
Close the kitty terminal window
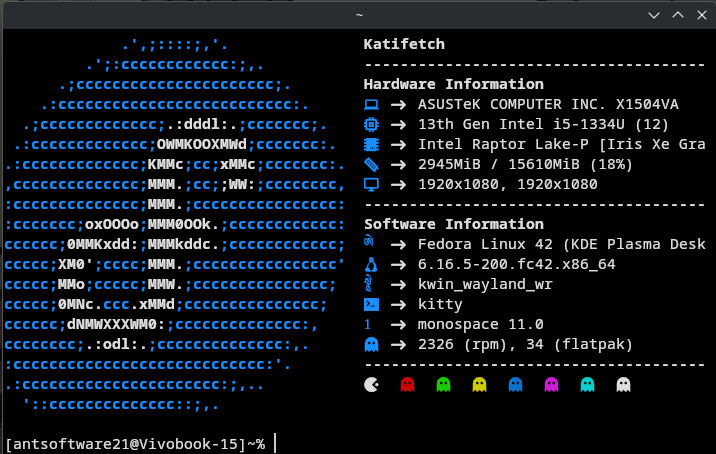click(x=702, y=15)
